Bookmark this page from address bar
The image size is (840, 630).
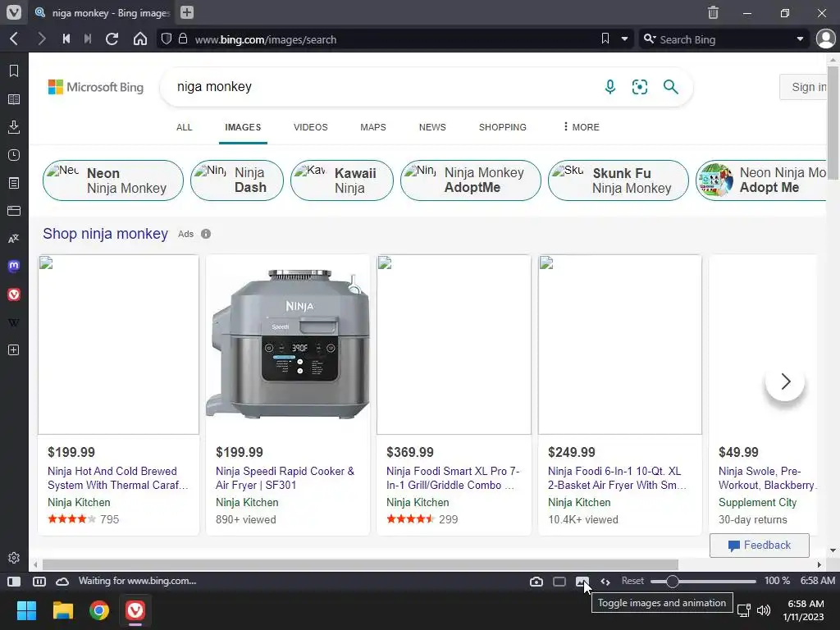click(605, 39)
